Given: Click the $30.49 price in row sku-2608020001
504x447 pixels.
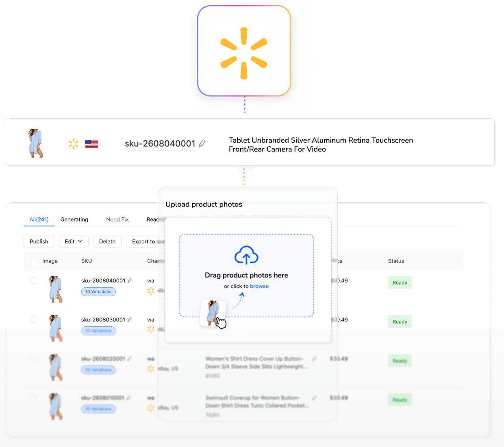Looking at the screenshot, I should coord(339,358).
